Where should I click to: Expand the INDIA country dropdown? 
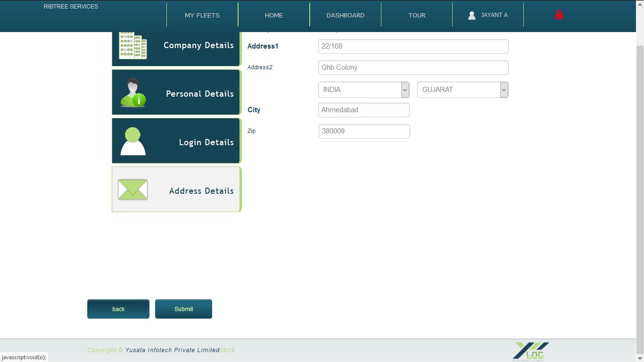(x=363, y=90)
